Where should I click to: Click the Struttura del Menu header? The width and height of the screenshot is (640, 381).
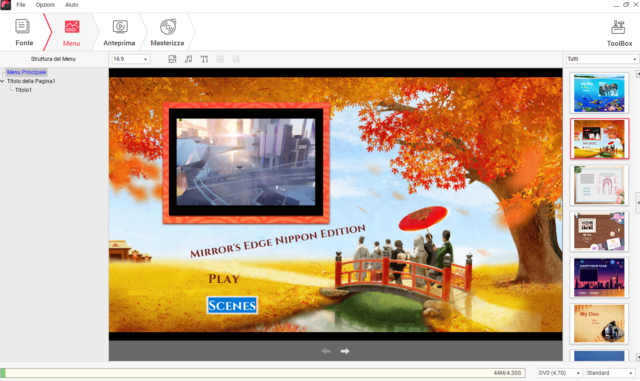53,59
